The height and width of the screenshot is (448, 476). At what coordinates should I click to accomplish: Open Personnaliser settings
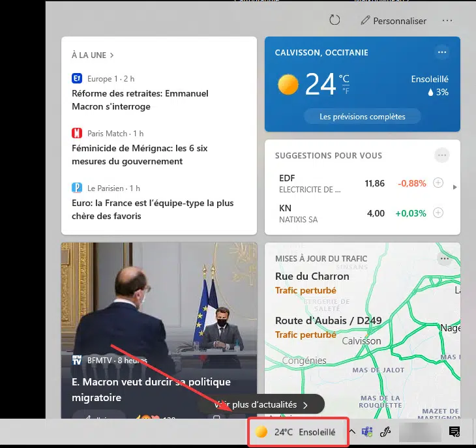[x=393, y=21]
